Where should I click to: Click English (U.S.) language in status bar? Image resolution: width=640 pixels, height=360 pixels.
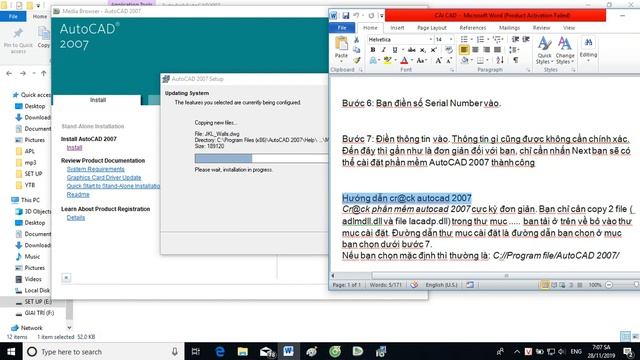(441, 285)
